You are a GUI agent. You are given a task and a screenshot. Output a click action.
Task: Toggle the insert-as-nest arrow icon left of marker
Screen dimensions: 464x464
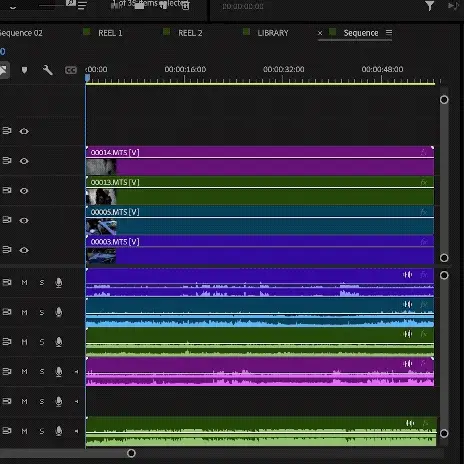[3, 70]
